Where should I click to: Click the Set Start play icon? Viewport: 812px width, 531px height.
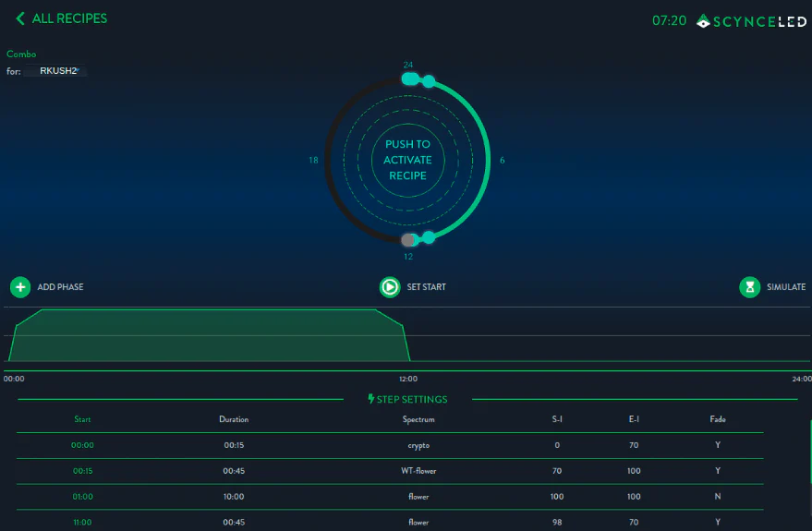390,287
